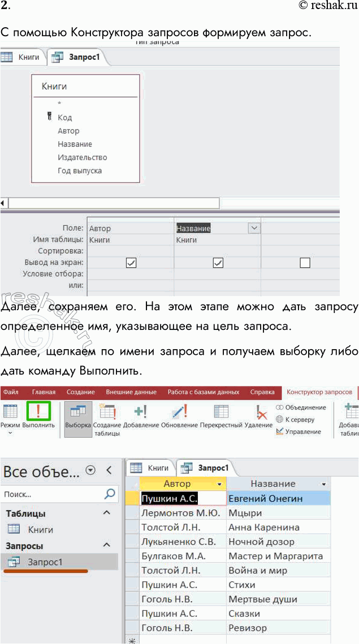Select the Сказки cell
This screenshot has width=359, height=644.
[x=278, y=613]
